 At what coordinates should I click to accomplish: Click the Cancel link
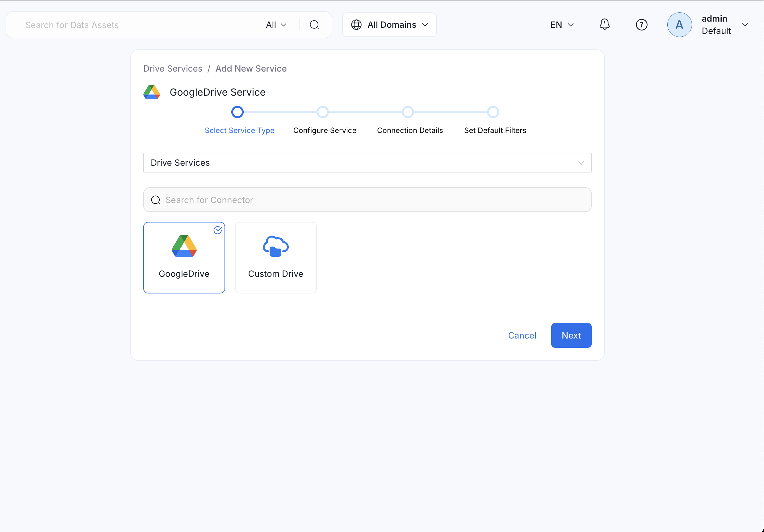click(x=522, y=335)
